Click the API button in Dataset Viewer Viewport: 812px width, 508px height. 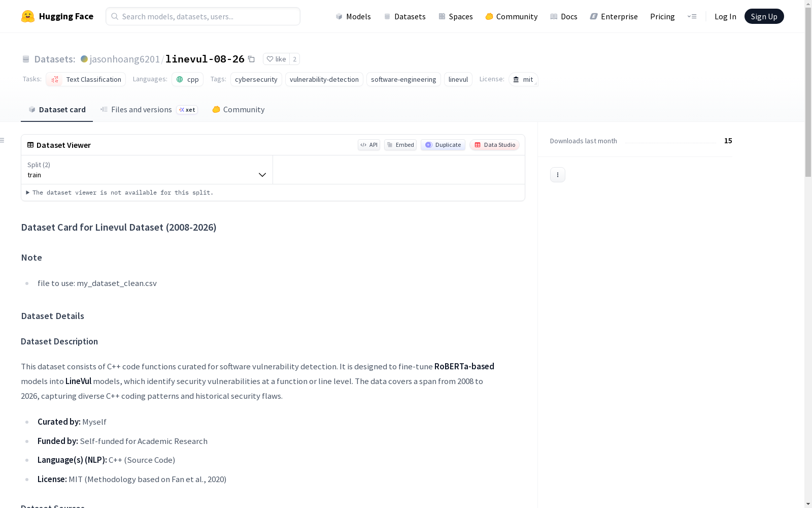click(369, 145)
